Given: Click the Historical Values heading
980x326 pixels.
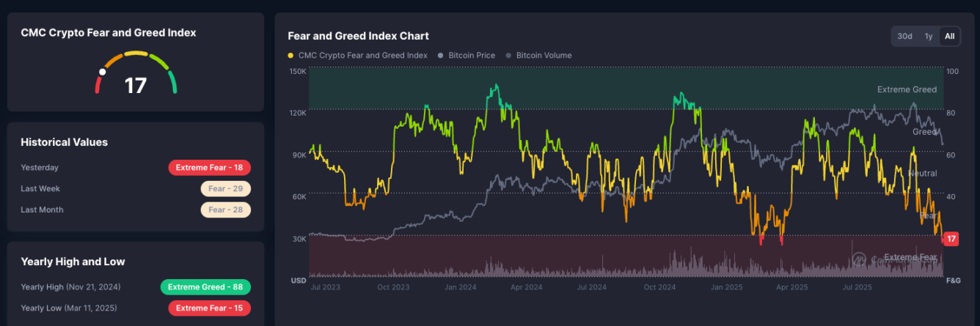Looking at the screenshot, I should (64, 142).
